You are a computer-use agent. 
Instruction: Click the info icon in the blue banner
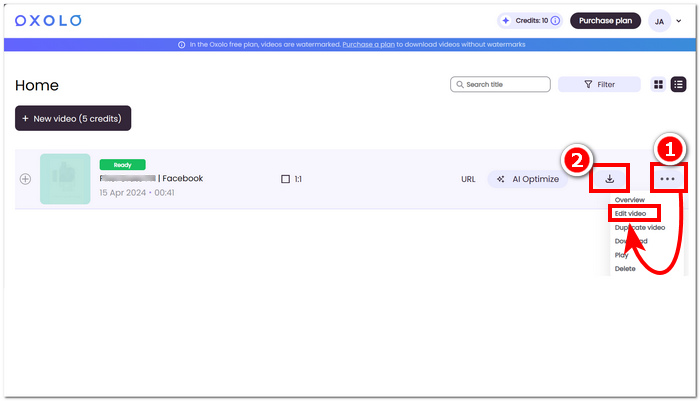coord(181,45)
